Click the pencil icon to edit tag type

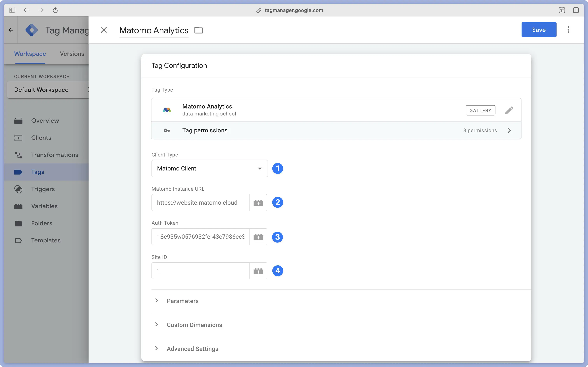coord(509,110)
